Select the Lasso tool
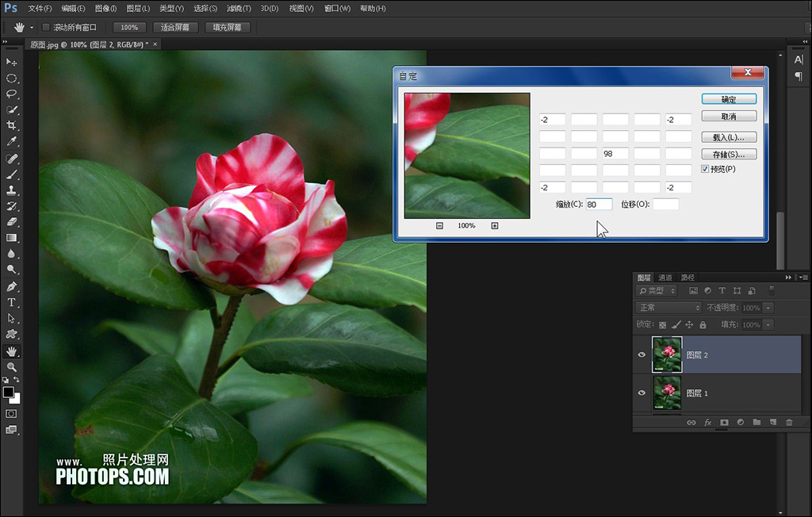 [11, 94]
